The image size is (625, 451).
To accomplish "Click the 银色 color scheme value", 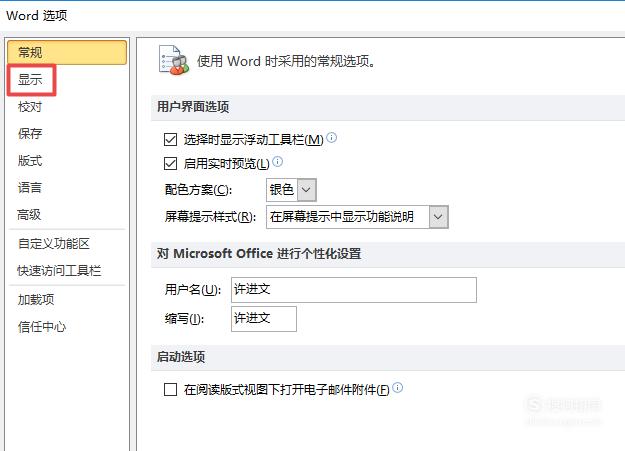I will coord(282,189).
